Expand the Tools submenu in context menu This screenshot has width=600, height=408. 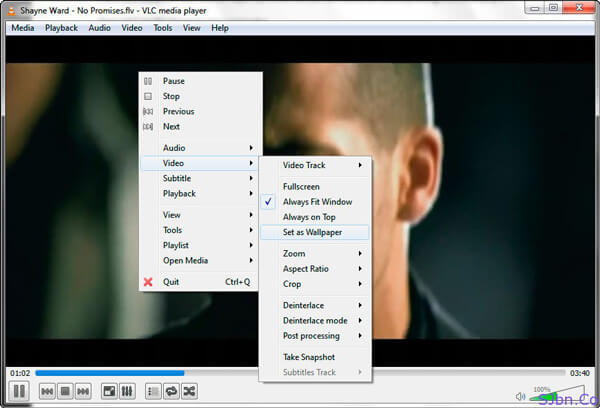click(x=201, y=230)
